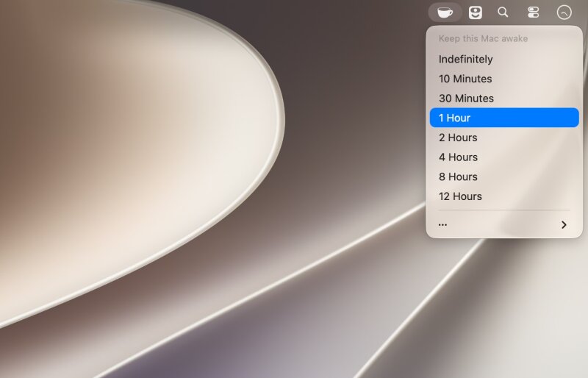Image resolution: width=588 pixels, height=378 pixels.
Task: Click the "Keep this Mac awake" header
Action: coord(483,39)
